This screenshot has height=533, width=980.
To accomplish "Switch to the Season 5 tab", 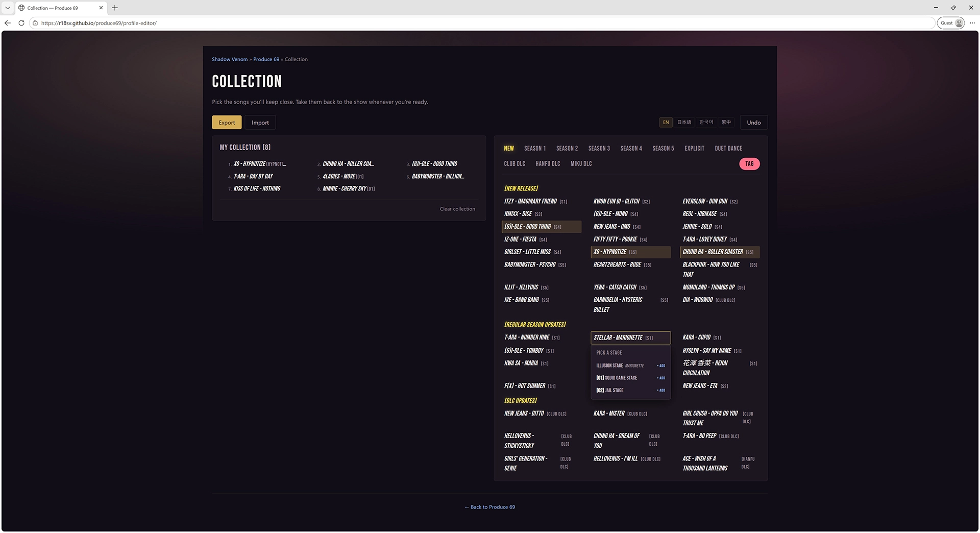I will pos(663,149).
